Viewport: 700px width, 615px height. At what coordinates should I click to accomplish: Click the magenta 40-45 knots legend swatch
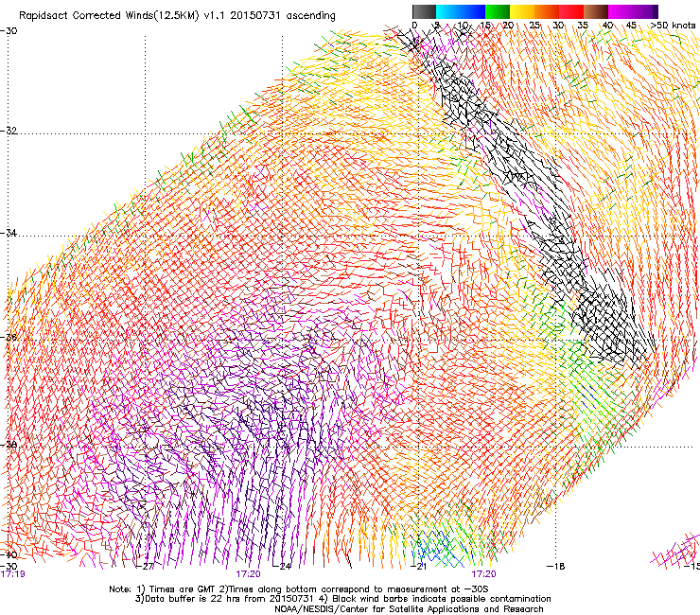(621, 11)
